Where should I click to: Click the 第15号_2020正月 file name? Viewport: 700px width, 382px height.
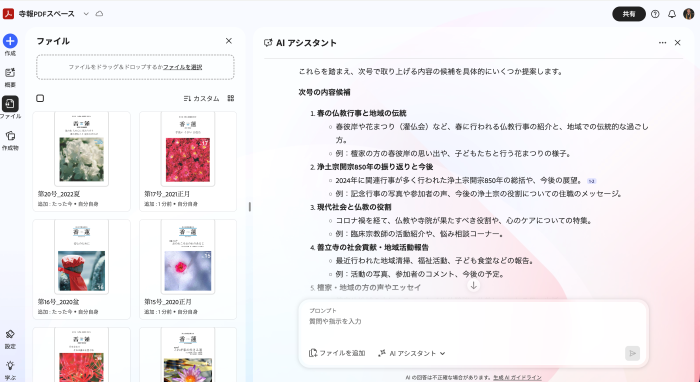coord(168,302)
